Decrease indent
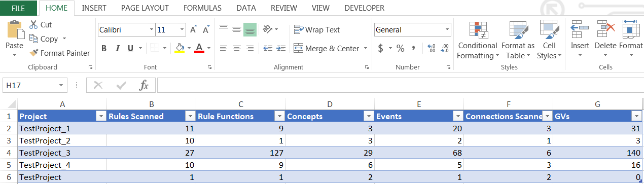 268,48
